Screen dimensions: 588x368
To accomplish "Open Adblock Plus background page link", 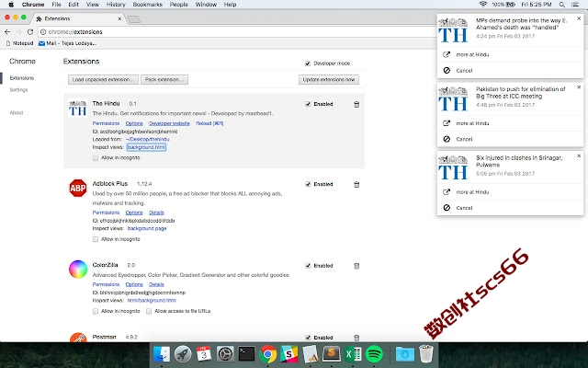I will click(147, 228).
